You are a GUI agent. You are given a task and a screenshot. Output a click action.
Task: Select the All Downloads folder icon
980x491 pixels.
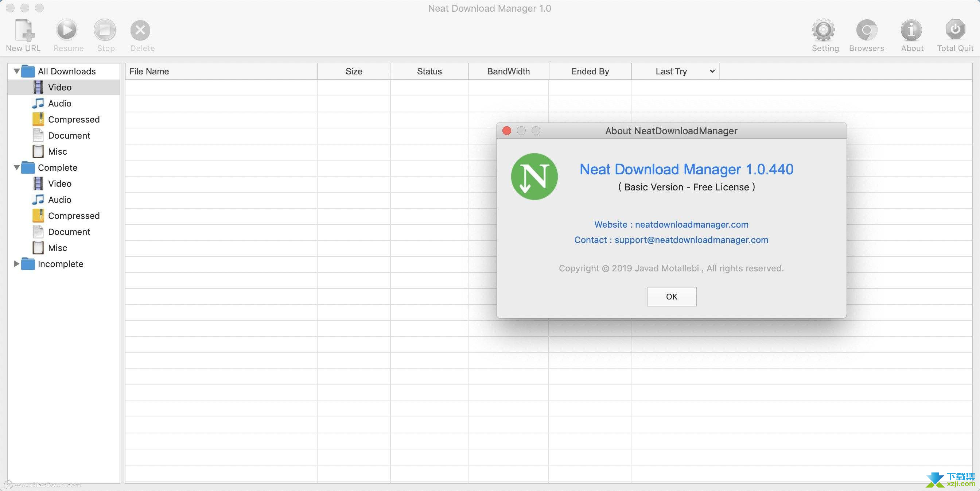(28, 71)
